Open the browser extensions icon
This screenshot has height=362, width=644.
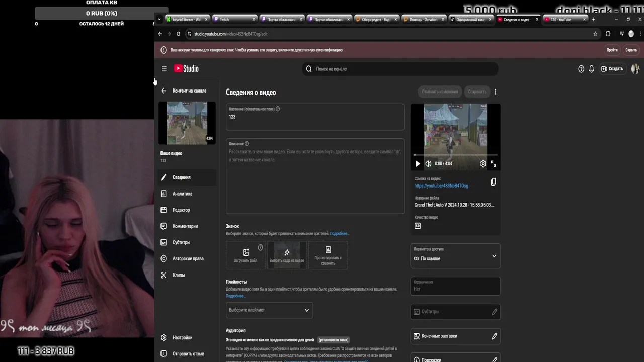pyautogui.click(x=608, y=34)
